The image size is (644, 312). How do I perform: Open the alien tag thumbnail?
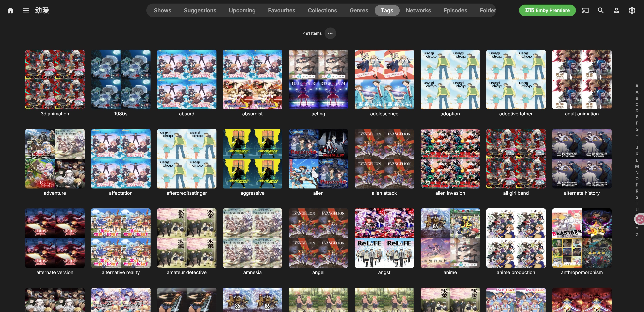pos(318,159)
